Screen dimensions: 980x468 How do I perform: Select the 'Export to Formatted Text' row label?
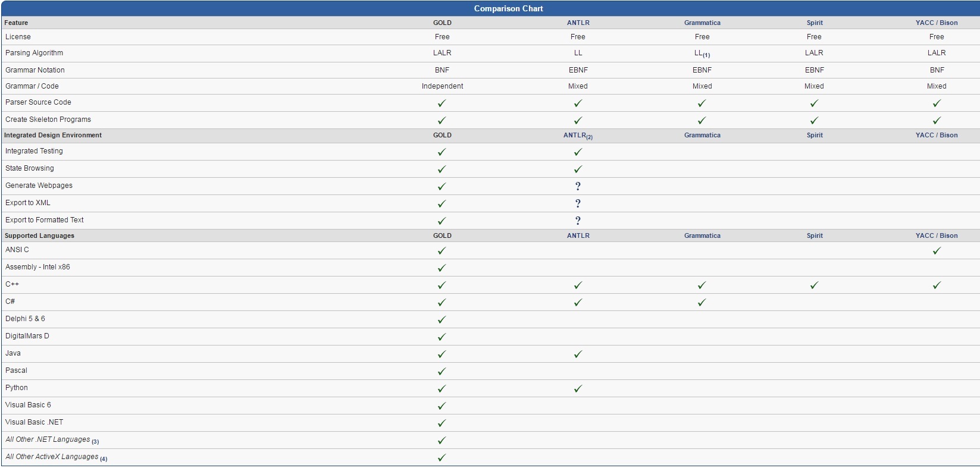click(x=45, y=220)
